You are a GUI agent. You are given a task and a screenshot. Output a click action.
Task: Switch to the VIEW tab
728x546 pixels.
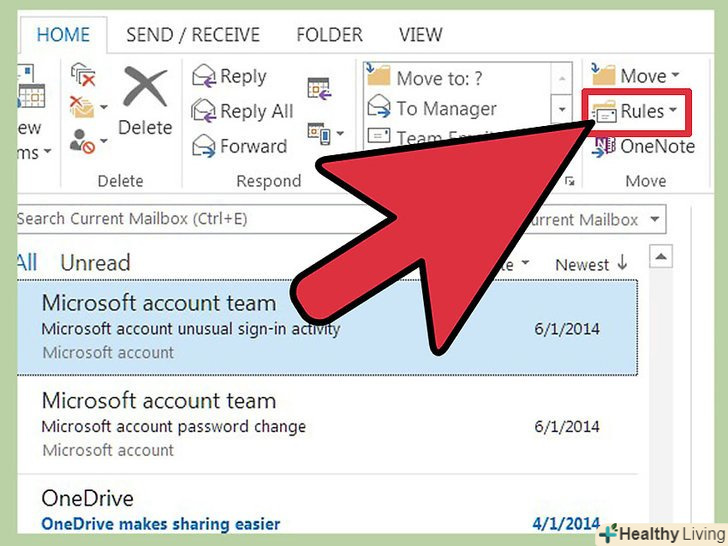[420, 35]
